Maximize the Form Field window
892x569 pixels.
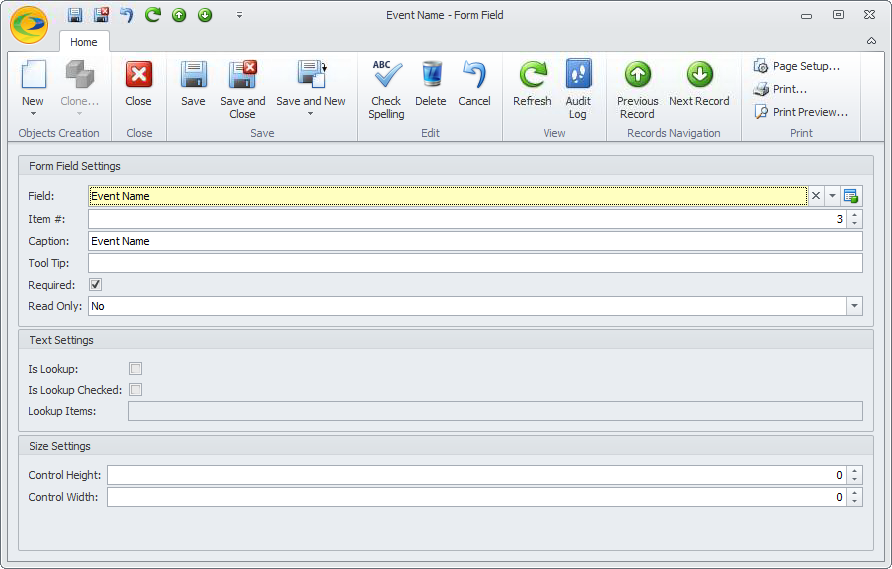click(839, 15)
